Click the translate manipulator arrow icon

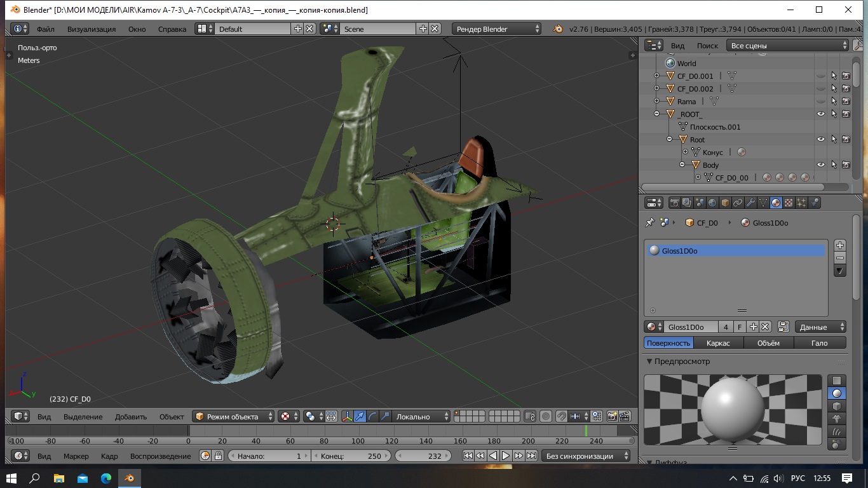click(x=360, y=417)
